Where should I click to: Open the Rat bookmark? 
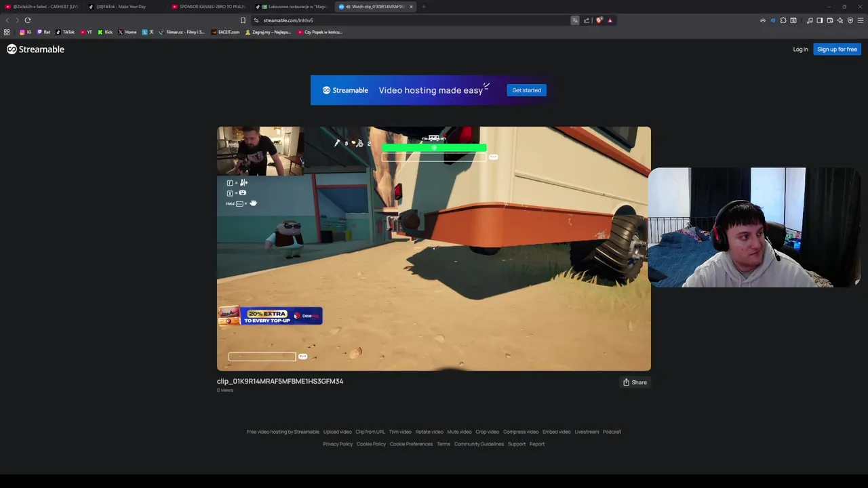pyautogui.click(x=43, y=32)
